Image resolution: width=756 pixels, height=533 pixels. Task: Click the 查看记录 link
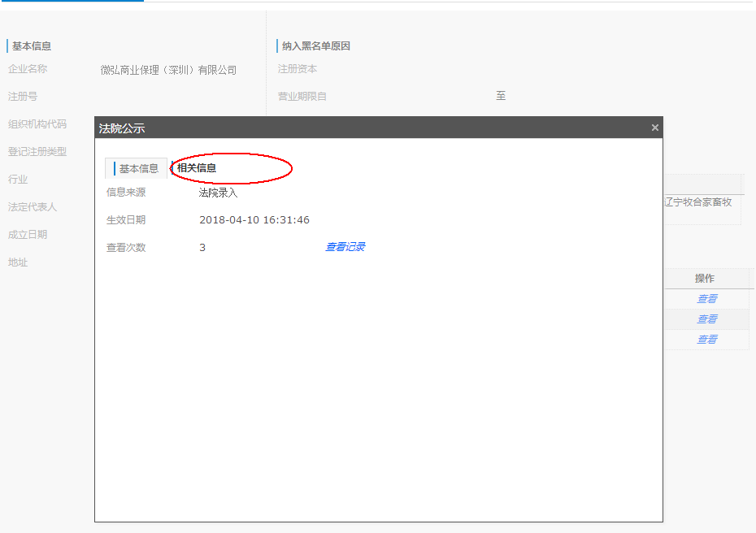coord(345,247)
